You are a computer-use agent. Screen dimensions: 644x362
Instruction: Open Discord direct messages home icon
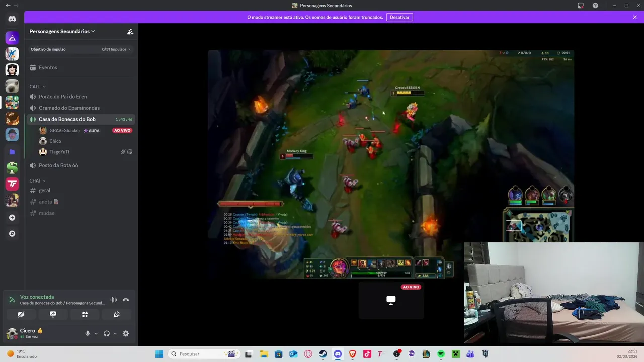pos(12,19)
